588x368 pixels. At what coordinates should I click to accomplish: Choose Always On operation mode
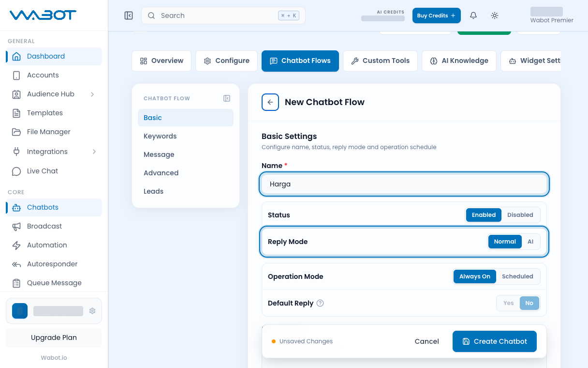[x=475, y=276]
